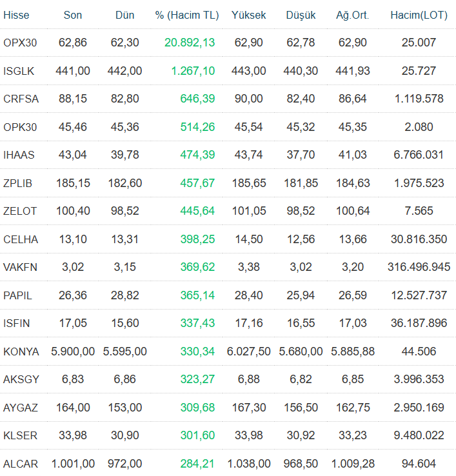
Task: Sort by the Hisse column header
Action: pyautogui.click(x=16, y=15)
